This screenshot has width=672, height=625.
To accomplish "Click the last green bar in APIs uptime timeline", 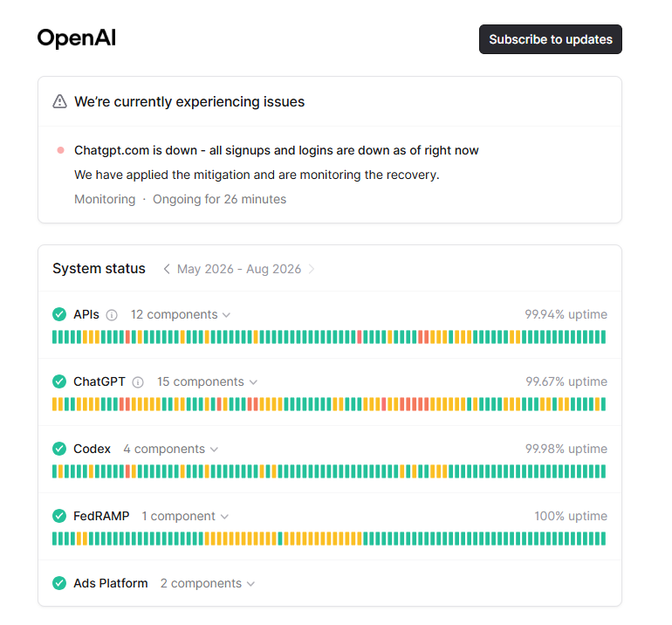I will pyautogui.click(x=603, y=337).
